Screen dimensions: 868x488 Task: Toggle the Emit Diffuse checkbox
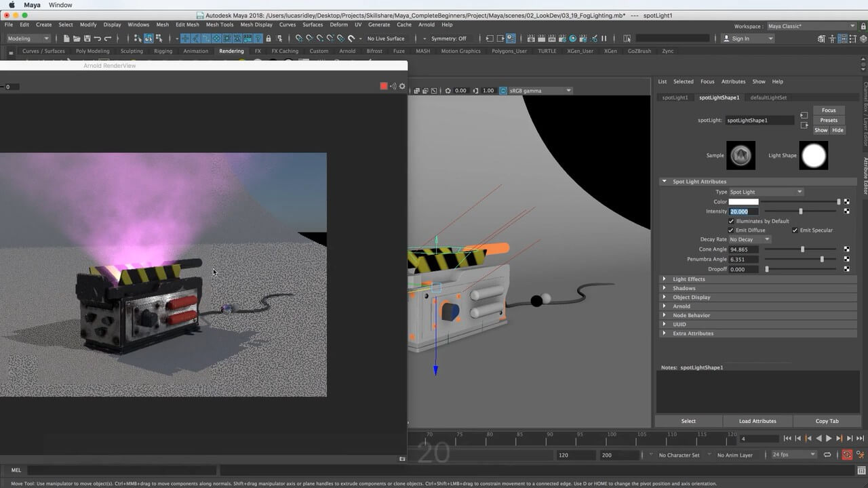[x=731, y=230]
